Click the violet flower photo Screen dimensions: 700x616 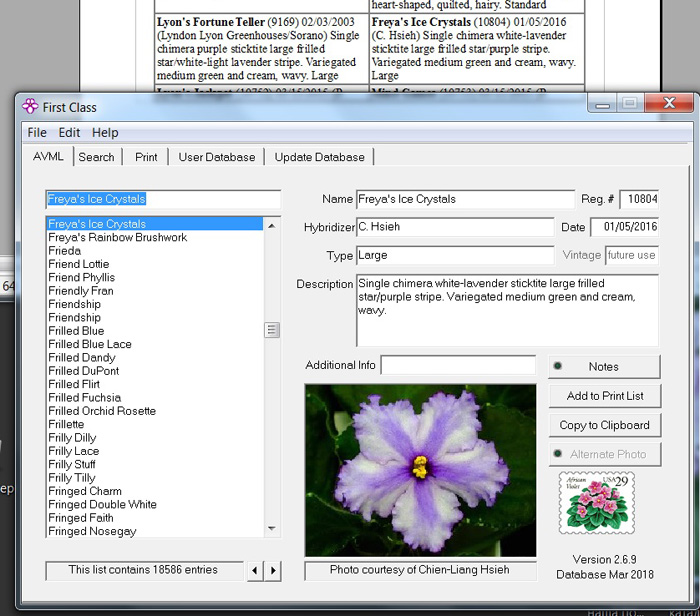(x=420, y=470)
